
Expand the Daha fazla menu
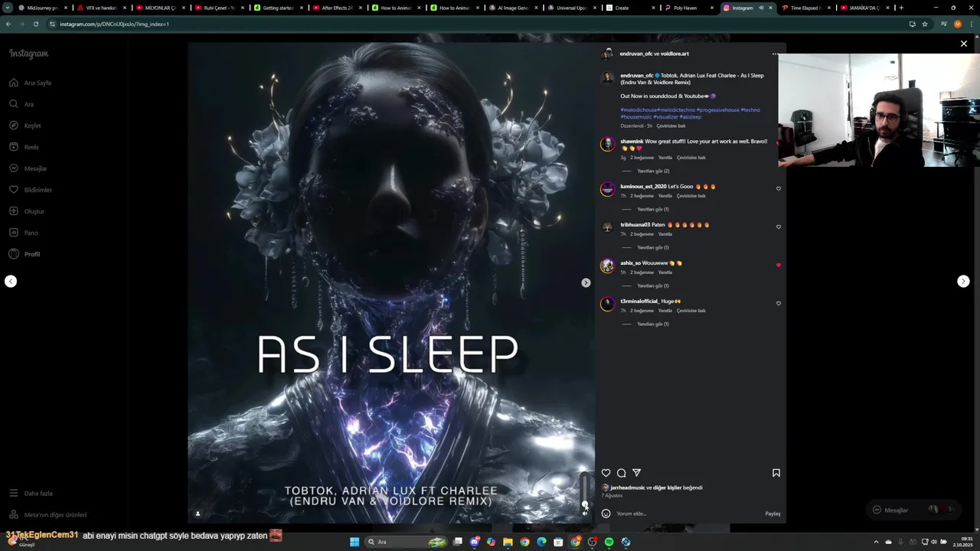[x=31, y=494]
